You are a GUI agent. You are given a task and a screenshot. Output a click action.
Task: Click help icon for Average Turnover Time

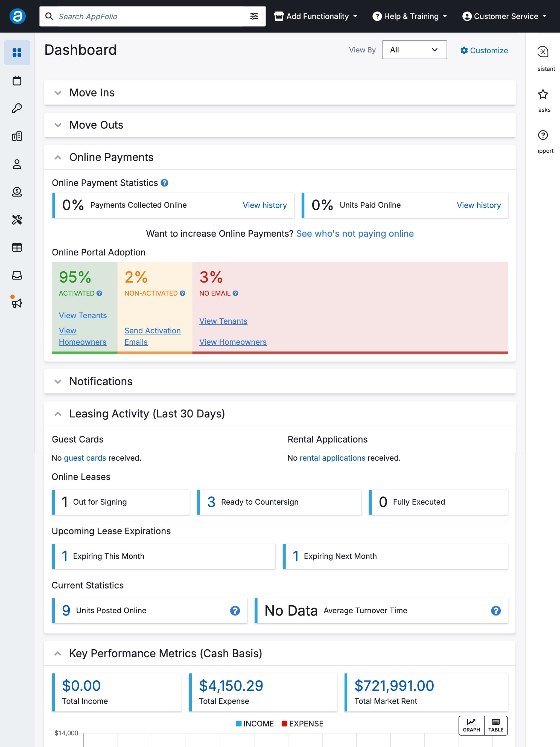click(x=495, y=611)
